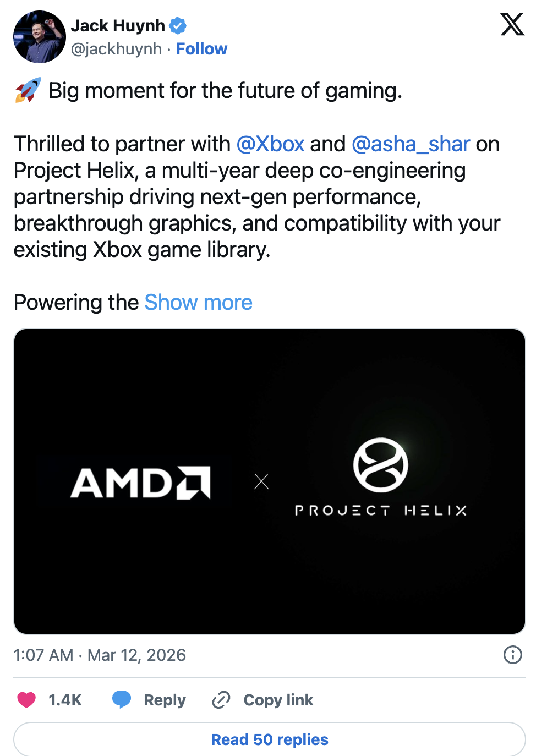Viewport: 536px width, 756px height.
Task: Click the blue reply bubble icon
Action: tap(122, 699)
